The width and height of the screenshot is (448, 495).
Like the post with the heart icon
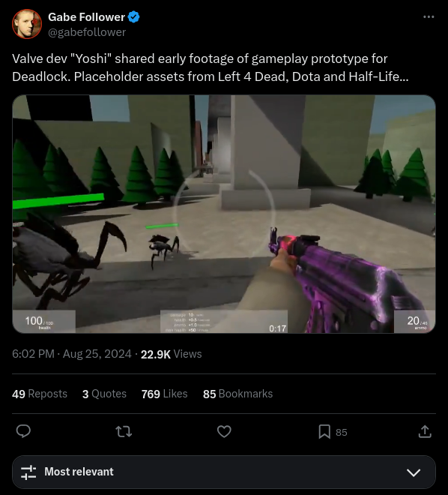pyautogui.click(x=224, y=431)
